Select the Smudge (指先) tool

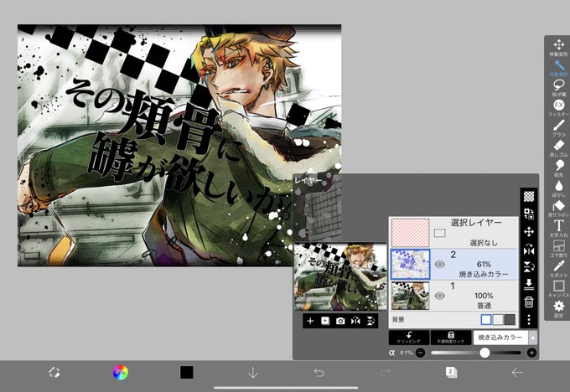point(558,168)
